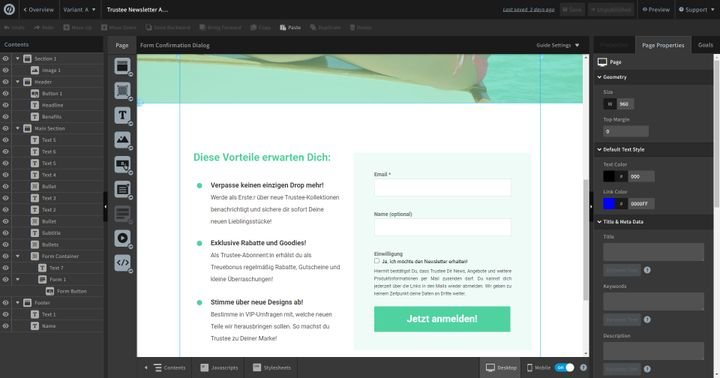The height and width of the screenshot is (378, 720).
Task: Click Delete in the toolbar
Action: (361, 28)
